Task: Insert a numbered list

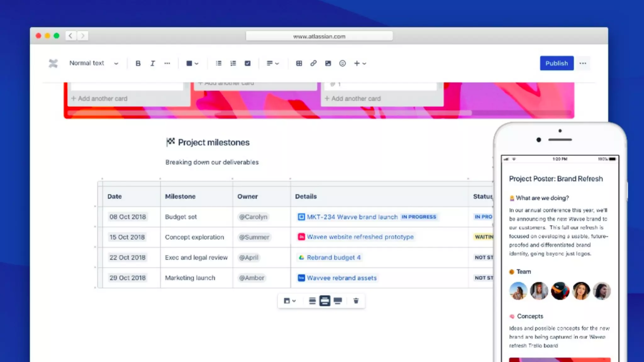Action: click(233, 63)
